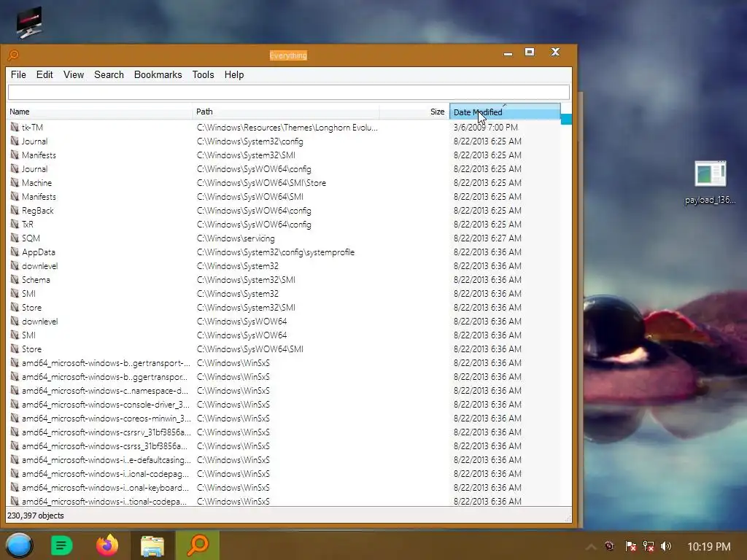Image resolution: width=747 pixels, height=560 pixels.
Task: Select the amd64_microsoft-windows-c..namespace-d... row name
Action: click(105, 391)
